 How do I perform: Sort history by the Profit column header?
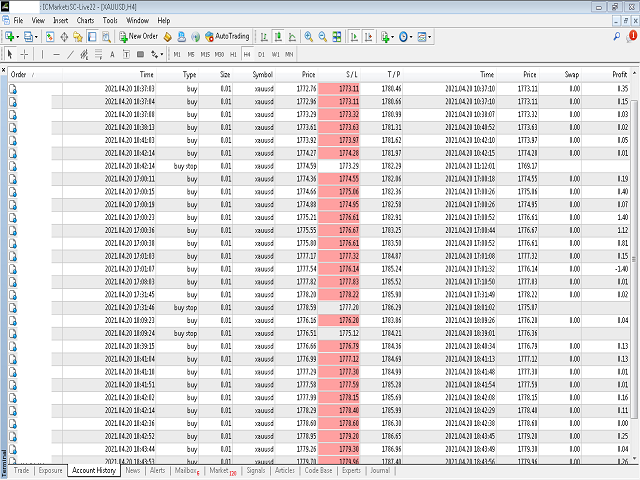point(619,74)
